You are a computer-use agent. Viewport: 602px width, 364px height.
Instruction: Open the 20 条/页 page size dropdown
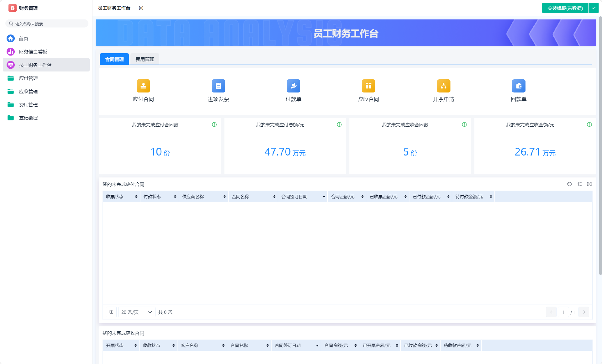point(136,312)
